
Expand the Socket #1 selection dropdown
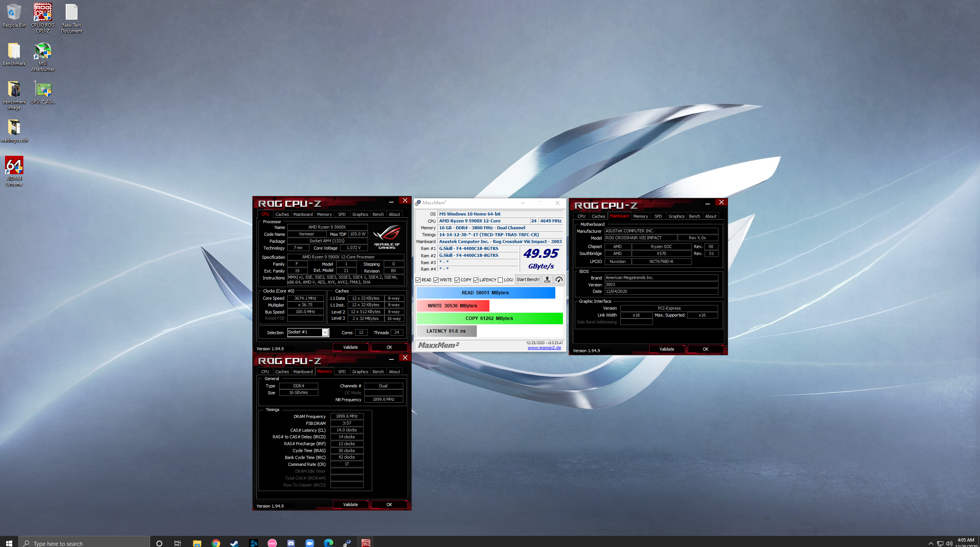[325, 332]
